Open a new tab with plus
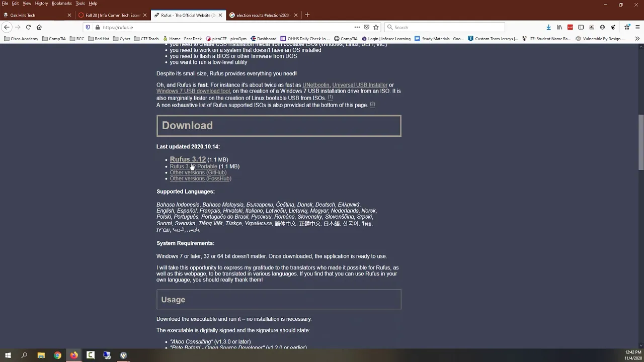644x362 pixels. 307,15
